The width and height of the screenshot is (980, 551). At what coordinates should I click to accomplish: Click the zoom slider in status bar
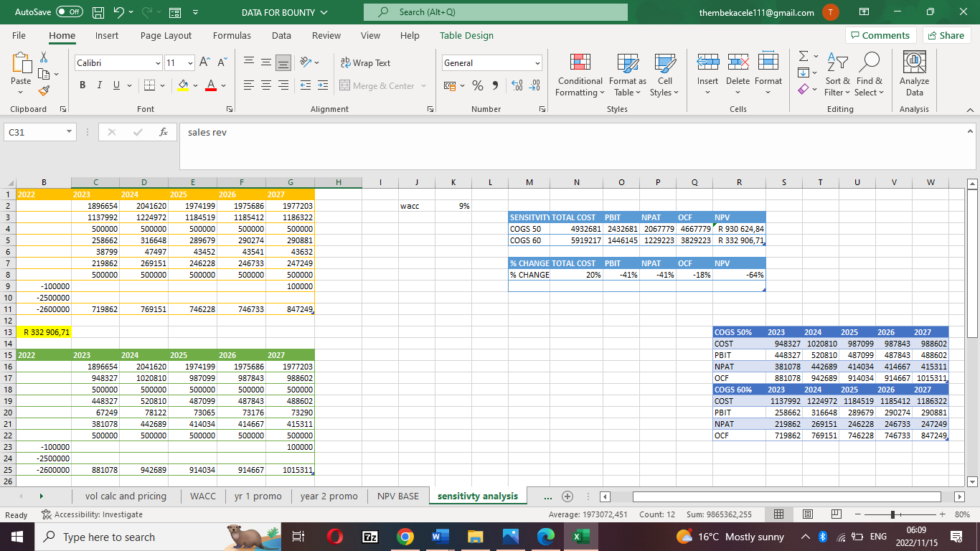(x=892, y=514)
